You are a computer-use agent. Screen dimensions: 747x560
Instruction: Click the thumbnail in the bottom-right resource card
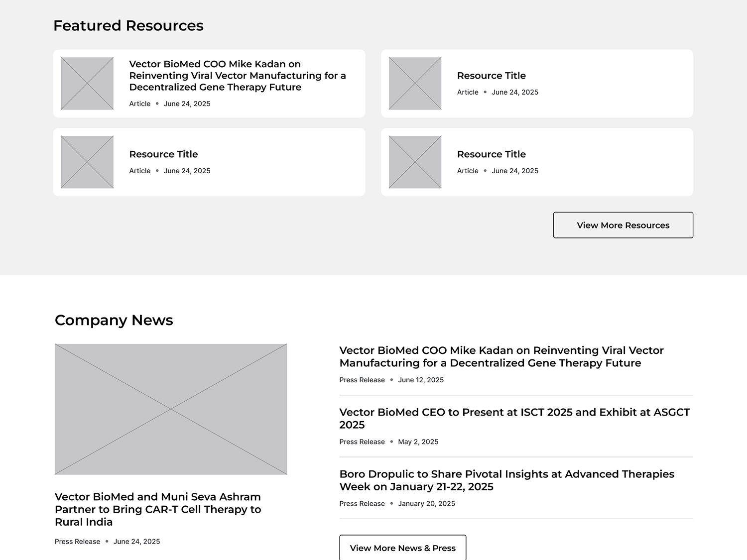pyautogui.click(x=415, y=162)
